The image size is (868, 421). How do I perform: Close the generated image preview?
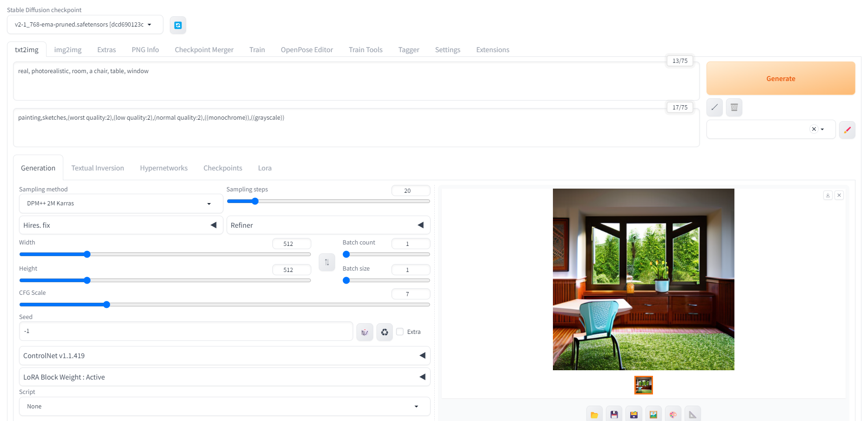pos(839,195)
